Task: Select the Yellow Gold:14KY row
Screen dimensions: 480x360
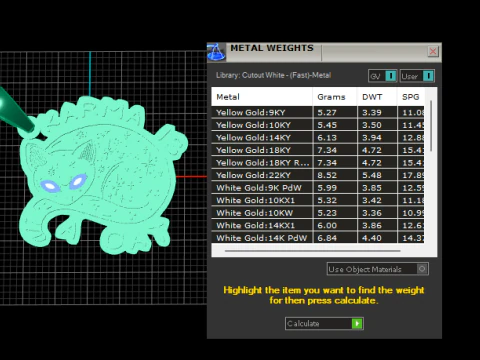Action: point(318,137)
